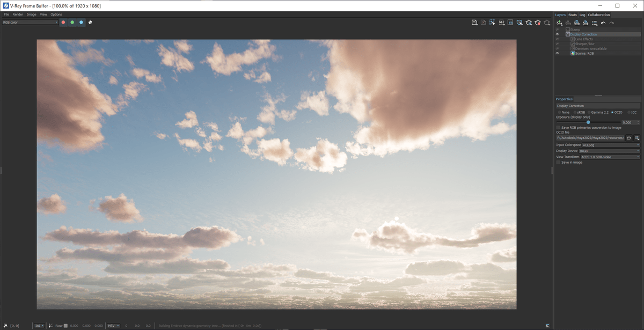This screenshot has width=644, height=330.
Task: Select the ICC radio button
Action: [x=629, y=112]
